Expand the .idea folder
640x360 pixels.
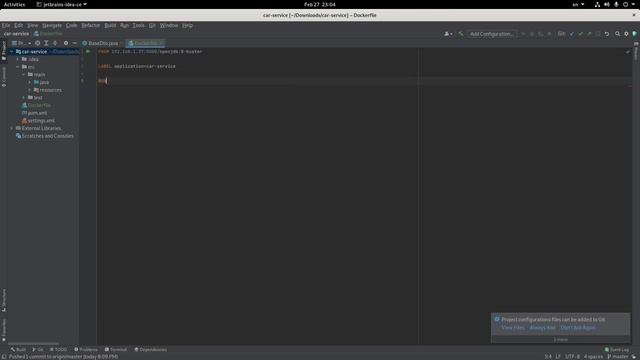pyautogui.click(x=18, y=60)
